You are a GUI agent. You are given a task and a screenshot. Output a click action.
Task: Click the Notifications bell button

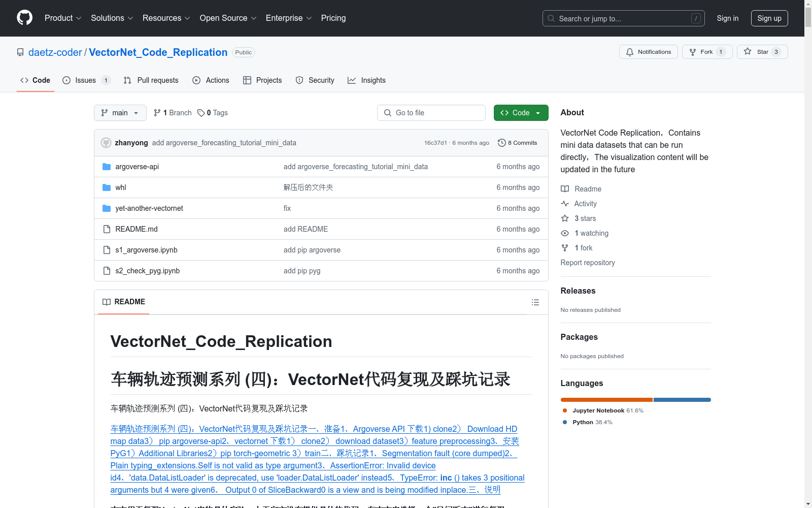pos(648,52)
